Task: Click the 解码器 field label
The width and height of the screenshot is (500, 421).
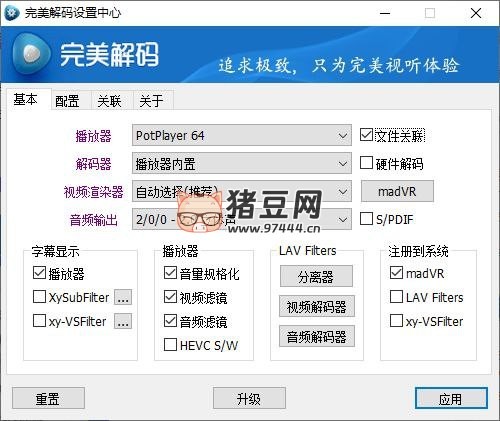Action: (x=93, y=164)
